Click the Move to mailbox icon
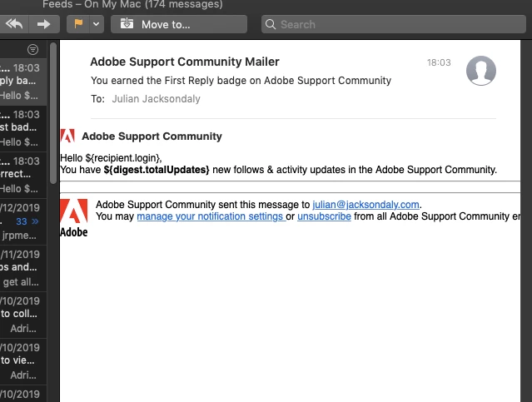Viewport: 532px width, 402px height. point(127,24)
